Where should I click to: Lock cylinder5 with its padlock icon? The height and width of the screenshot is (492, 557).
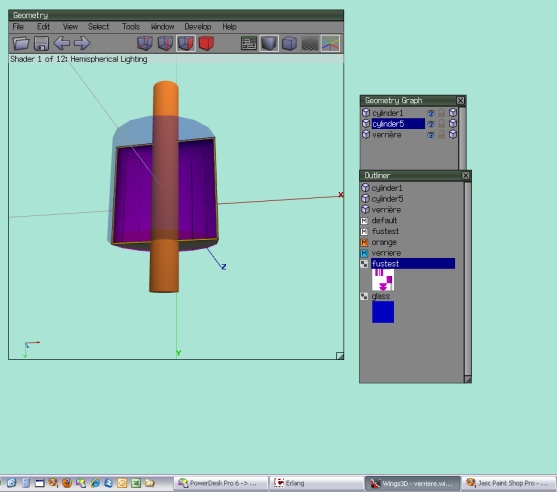(x=441, y=123)
